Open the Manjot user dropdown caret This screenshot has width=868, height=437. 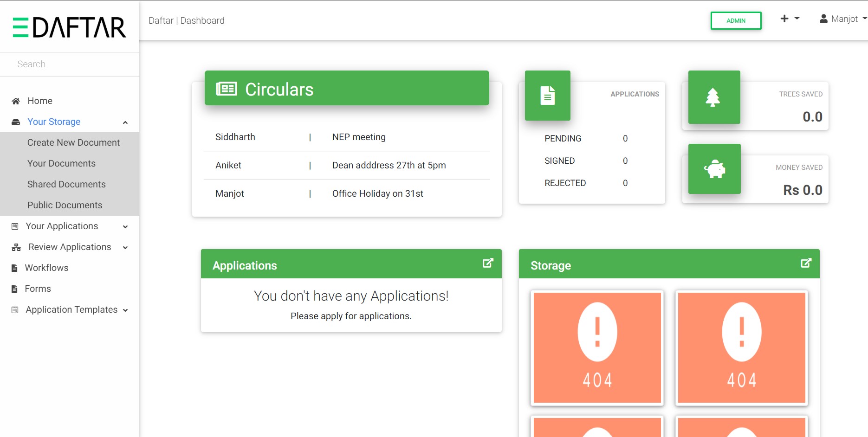tap(865, 19)
